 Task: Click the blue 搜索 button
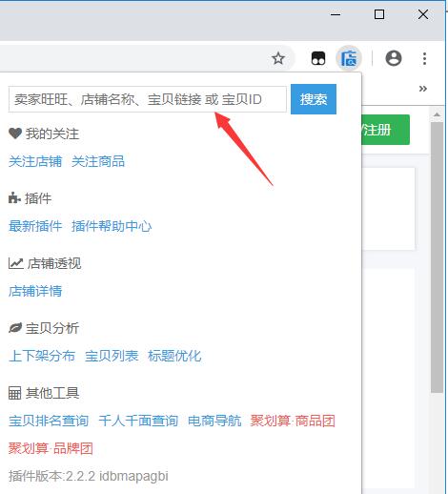coord(314,99)
